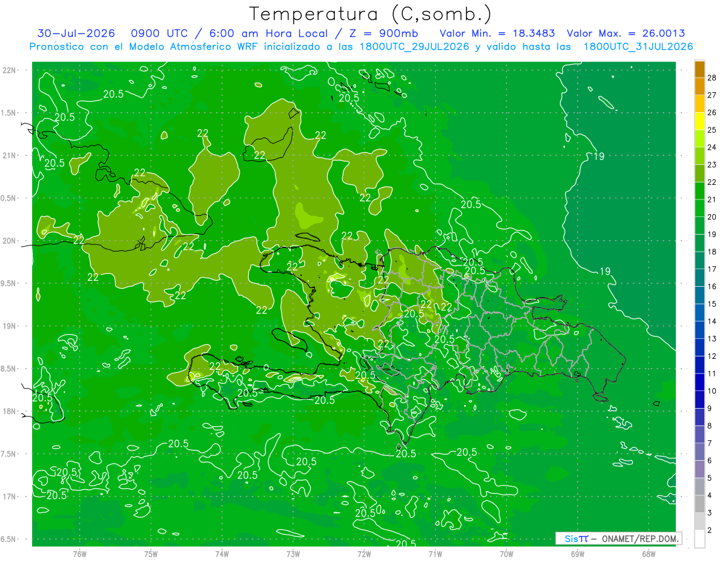
Task: Click the '6.5N' latitude axis label
Action: coord(8,540)
